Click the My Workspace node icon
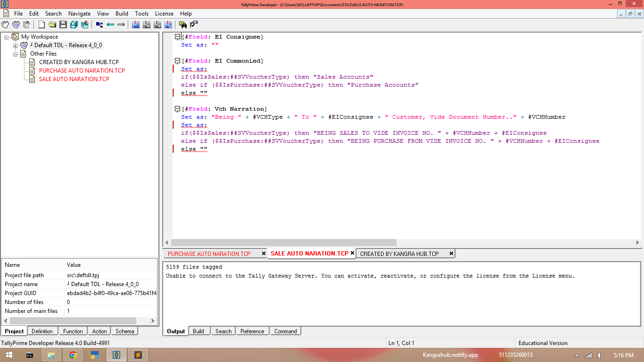The image size is (644, 362). [x=15, y=37]
